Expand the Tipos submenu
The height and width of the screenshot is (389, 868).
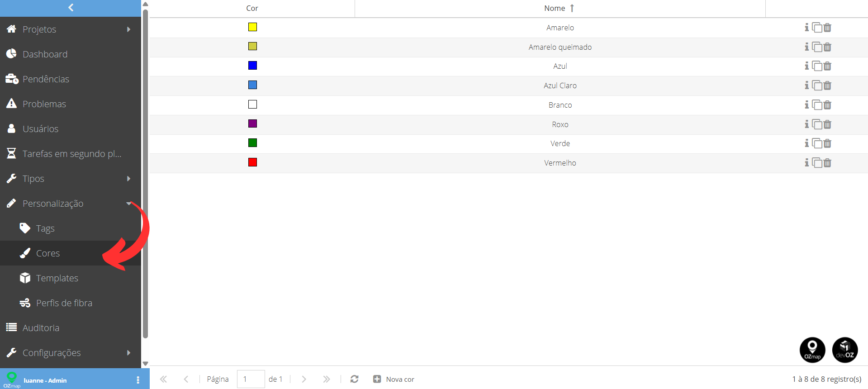[129, 179]
